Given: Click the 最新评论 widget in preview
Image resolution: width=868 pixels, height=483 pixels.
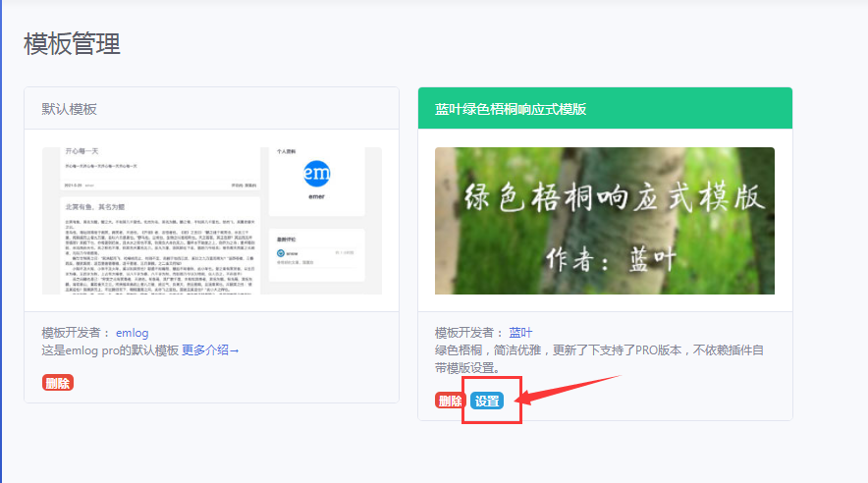Looking at the screenshot, I should pyautogui.click(x=316, y=254).
